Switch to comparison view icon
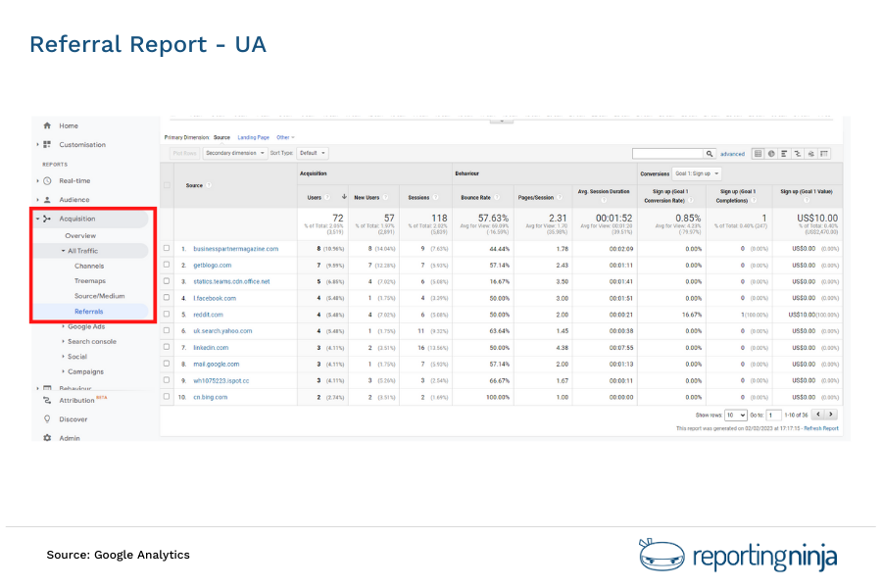Screen dimensions: 882x588 pos(798,154)
